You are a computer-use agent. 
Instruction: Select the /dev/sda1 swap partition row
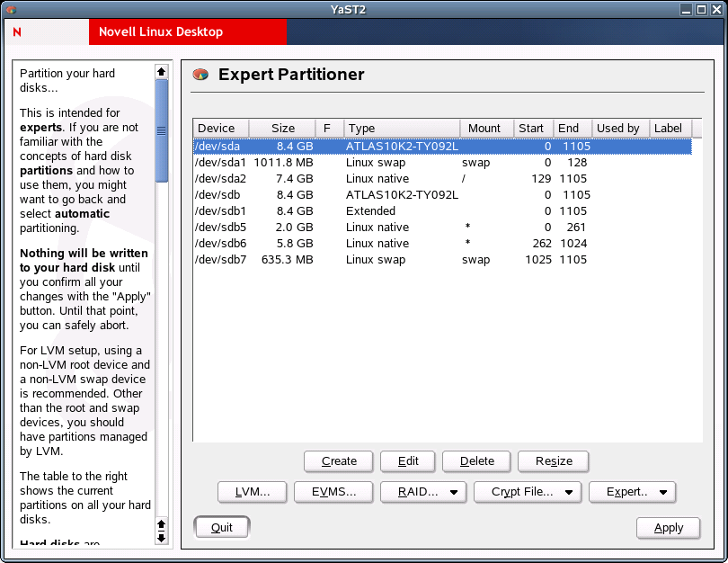point(442,163)
